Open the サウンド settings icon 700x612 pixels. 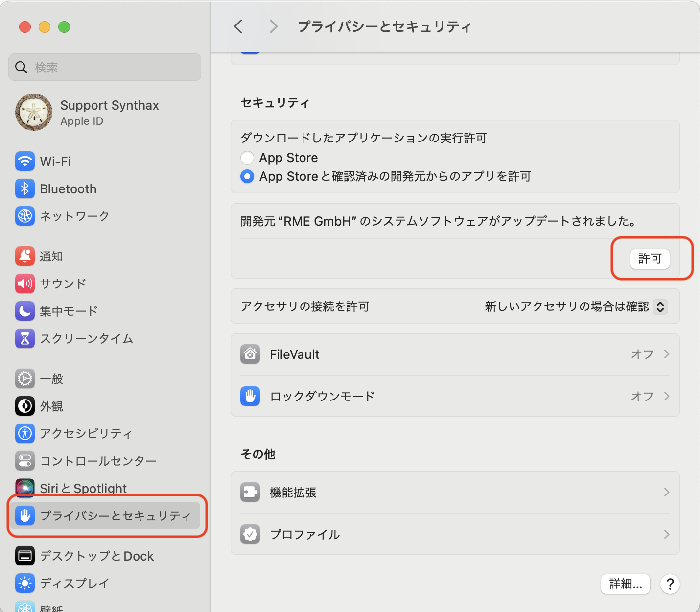pyautogui.click(x=25, y=283)
